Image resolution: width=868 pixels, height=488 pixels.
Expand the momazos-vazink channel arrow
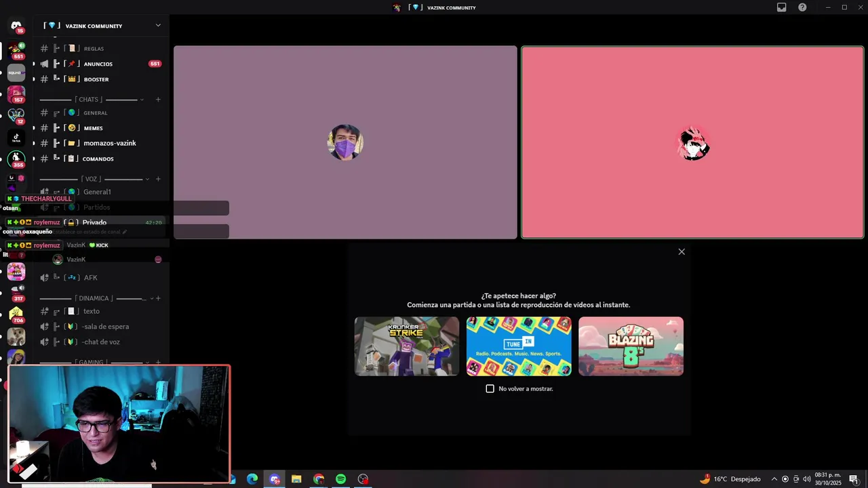coord(33,143)
